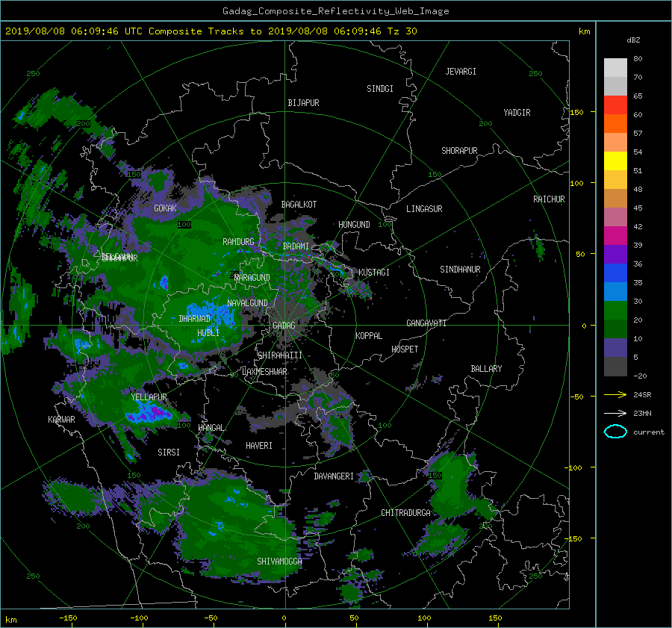Image resolution: width=672 pixels, height=628 pixels.
Task: Click the yellow 24SR arrow legend icon
Action: 615,394
